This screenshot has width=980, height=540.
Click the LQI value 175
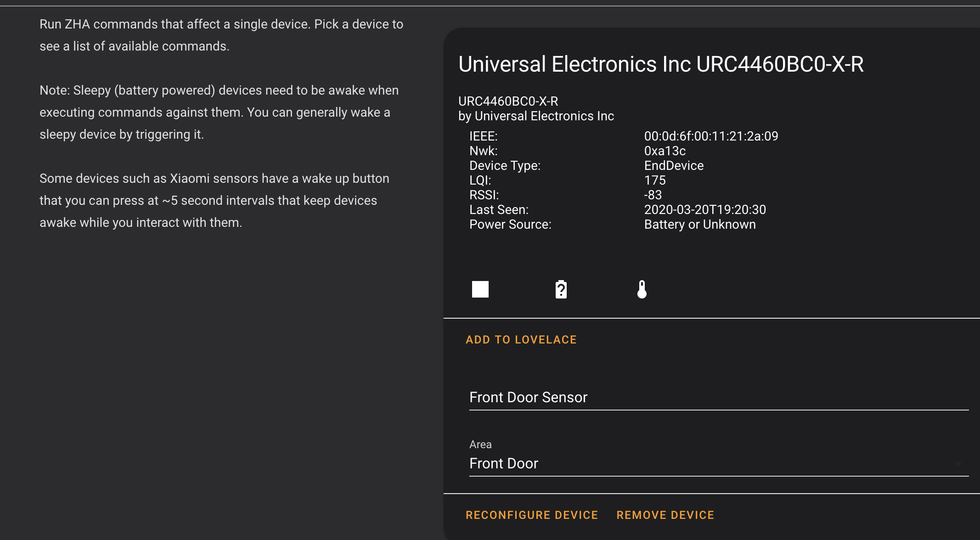tap(655, 180)
